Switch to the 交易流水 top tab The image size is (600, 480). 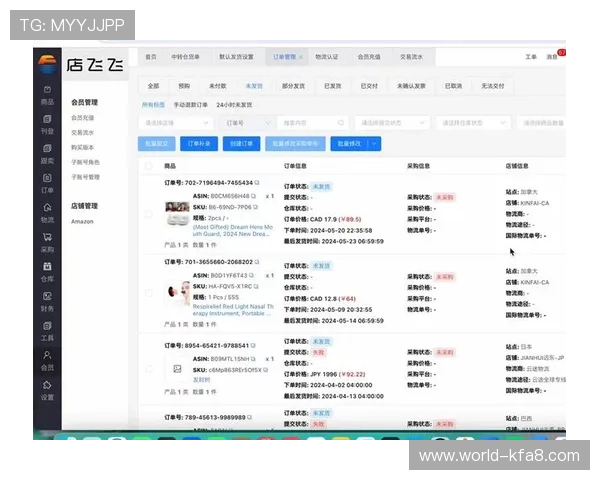[411, 57]
